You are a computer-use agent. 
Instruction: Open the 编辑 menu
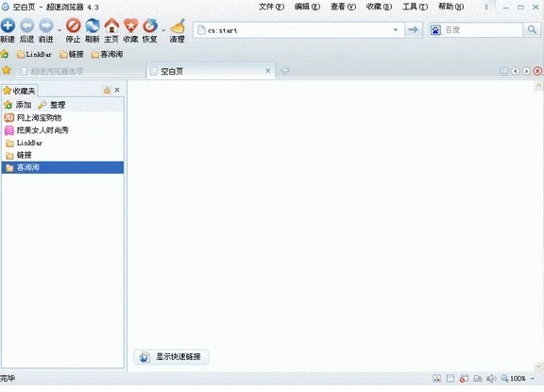pos(307,7)
